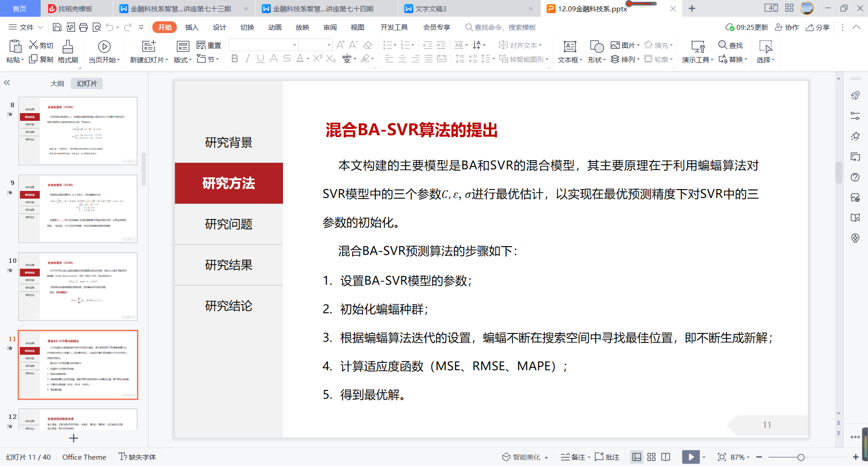The image size is (868, 466).
Task: Open the font size dropdown
Action: point(329,45)
